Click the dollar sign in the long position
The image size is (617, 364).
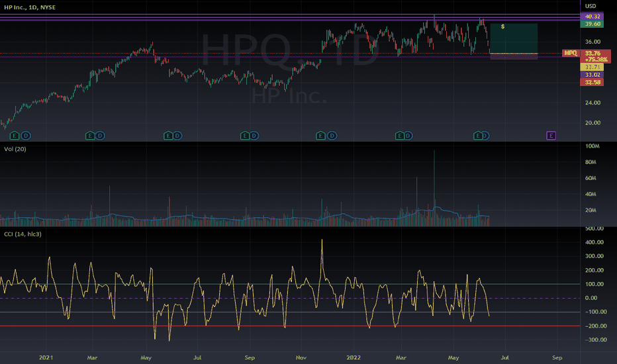coord(502,26)
